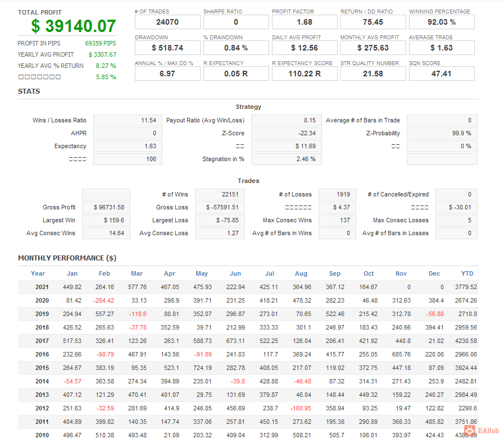Click the 2021 row year label
Screen dimensions: 504x439
click(42, 287)
